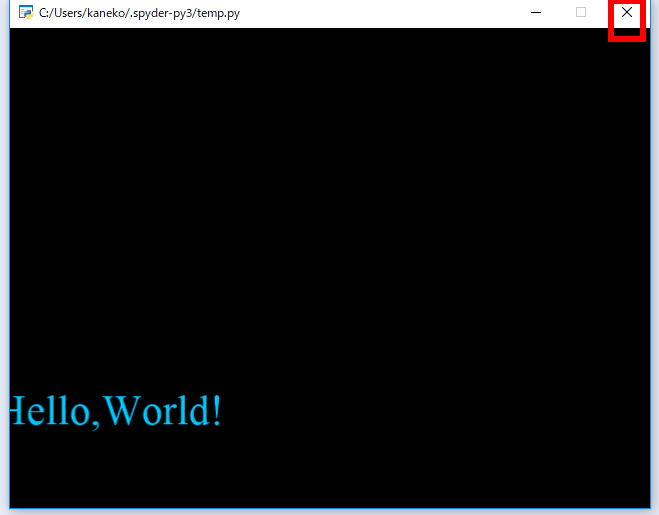The height and width of the screenshot is (515, 659).
Task: Click the exclamation mark after World
Action: tap(216, 411)
